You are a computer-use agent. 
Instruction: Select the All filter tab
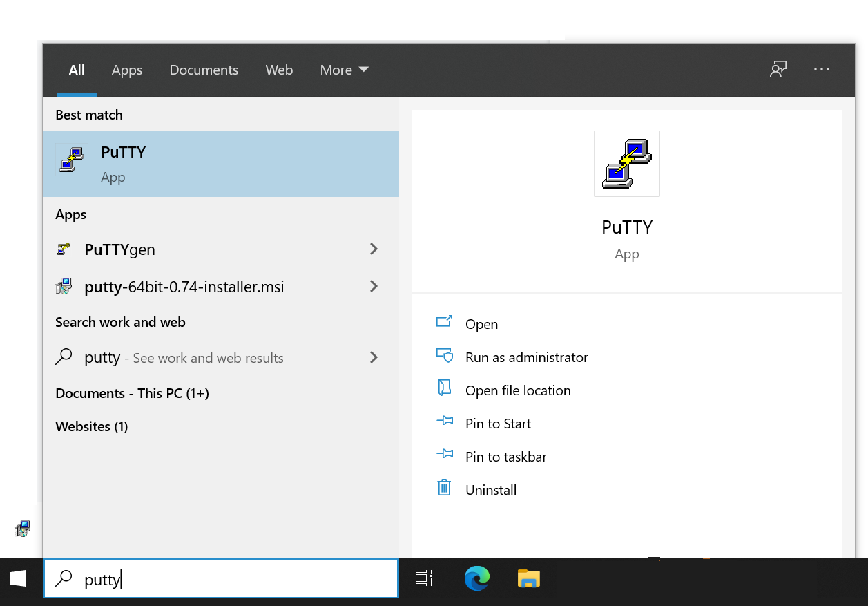[x=77, y=70]
